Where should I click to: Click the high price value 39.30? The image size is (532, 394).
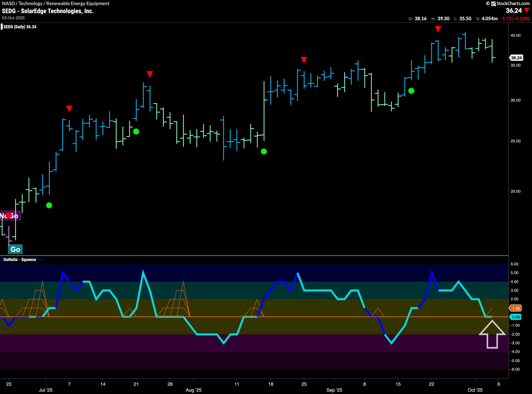(x=443, y=19)
